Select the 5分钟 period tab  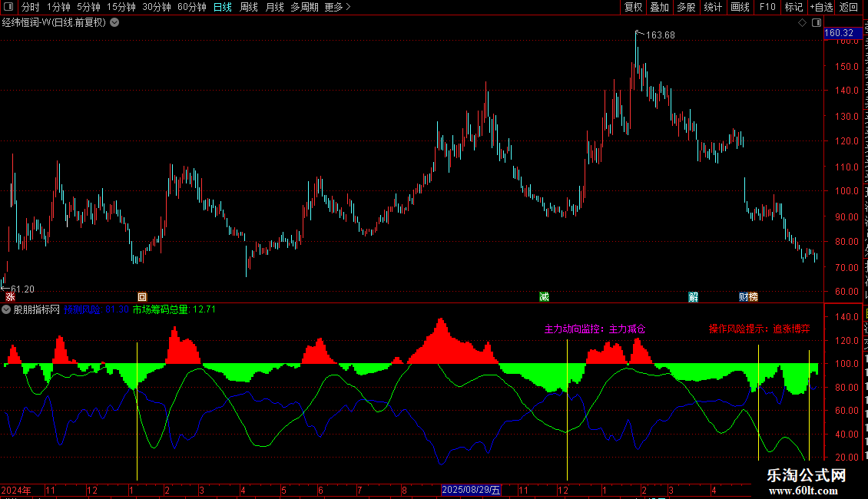coord(88,7)
